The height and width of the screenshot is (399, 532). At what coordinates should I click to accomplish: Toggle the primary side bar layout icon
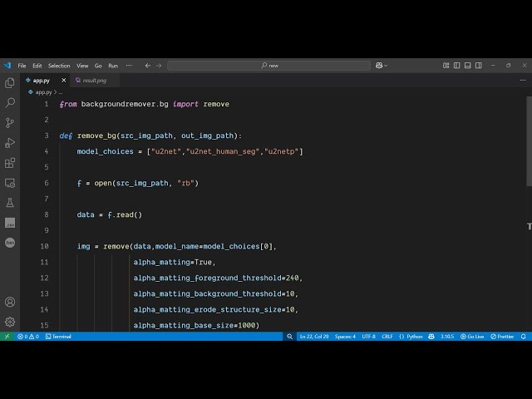456,66
